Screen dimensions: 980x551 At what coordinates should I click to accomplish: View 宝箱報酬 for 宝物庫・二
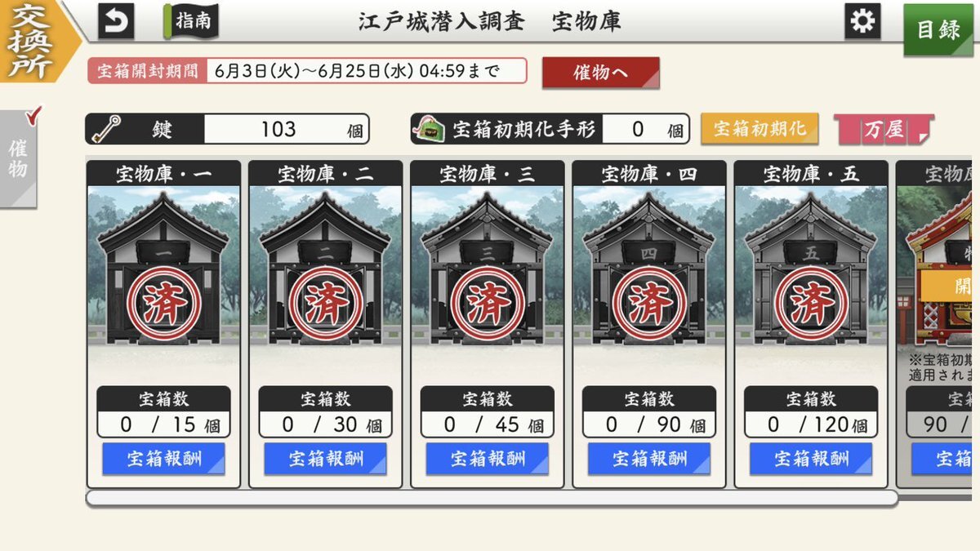[325, 459]
